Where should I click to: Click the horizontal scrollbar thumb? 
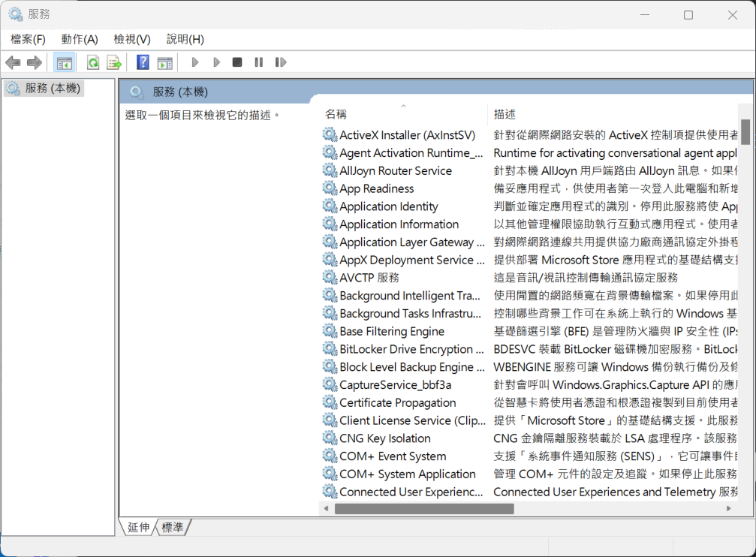(424, 509)
